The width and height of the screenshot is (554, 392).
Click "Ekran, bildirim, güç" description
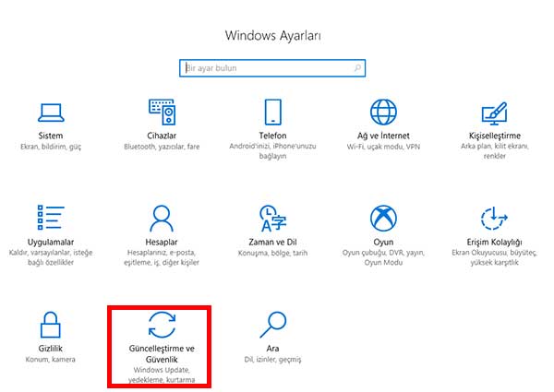51,147
